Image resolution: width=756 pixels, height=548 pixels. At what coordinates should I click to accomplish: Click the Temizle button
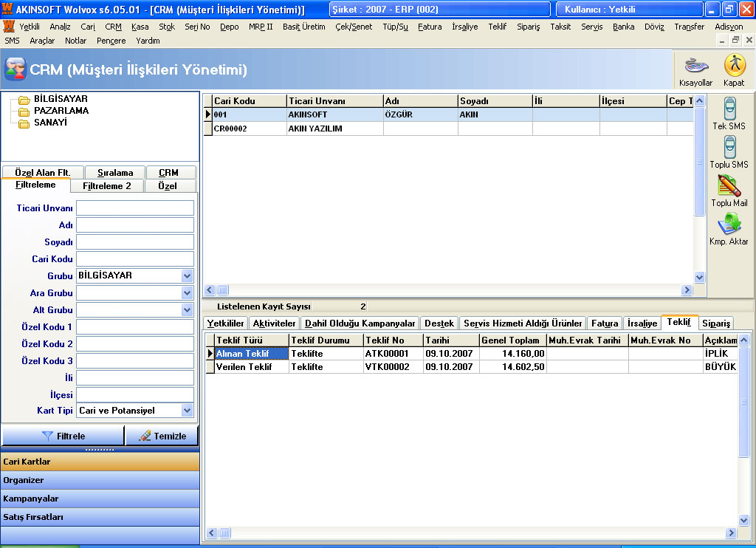162,436
